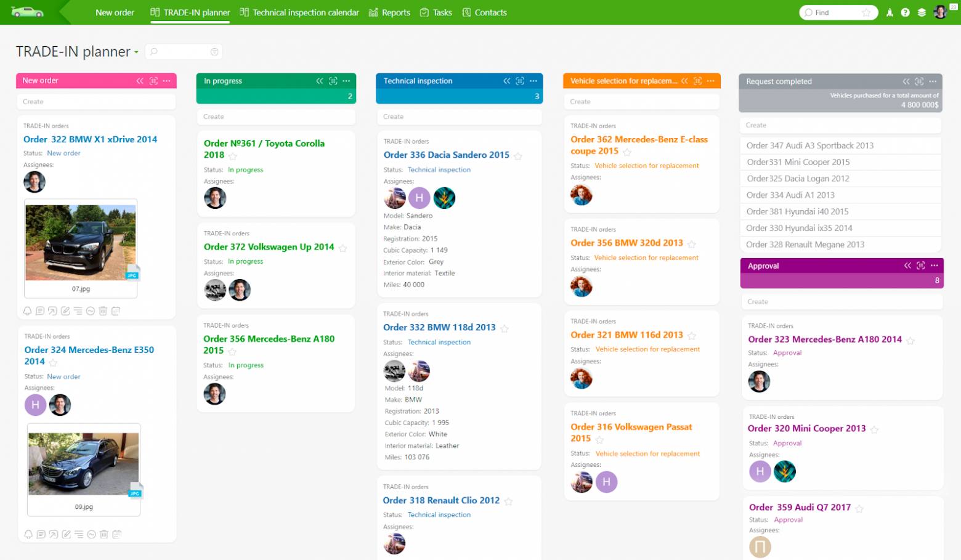Image resolution: width=961 pixels, height=560 pixels.
Task: Click the rocket icon in top bar
Action: coord(890,12)
